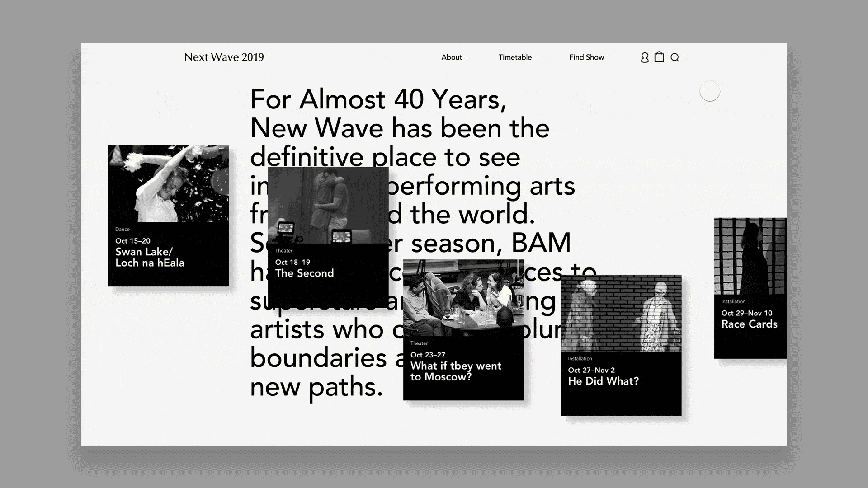Click the Swan Lake dancer photo

(x=168, y=184)
